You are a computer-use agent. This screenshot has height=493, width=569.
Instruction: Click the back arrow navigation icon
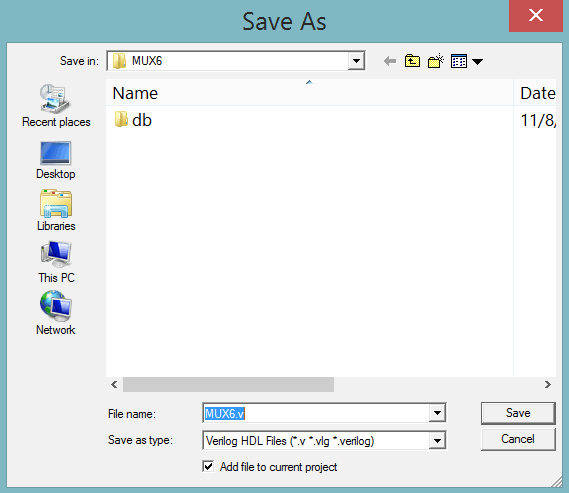pos(390,61)
